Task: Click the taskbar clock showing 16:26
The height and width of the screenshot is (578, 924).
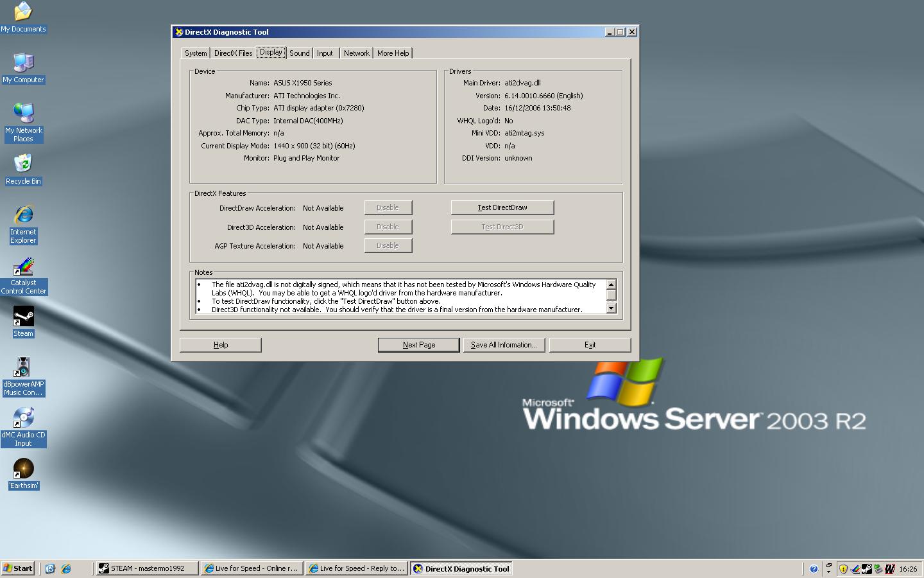Action: [x=908, y=569]
